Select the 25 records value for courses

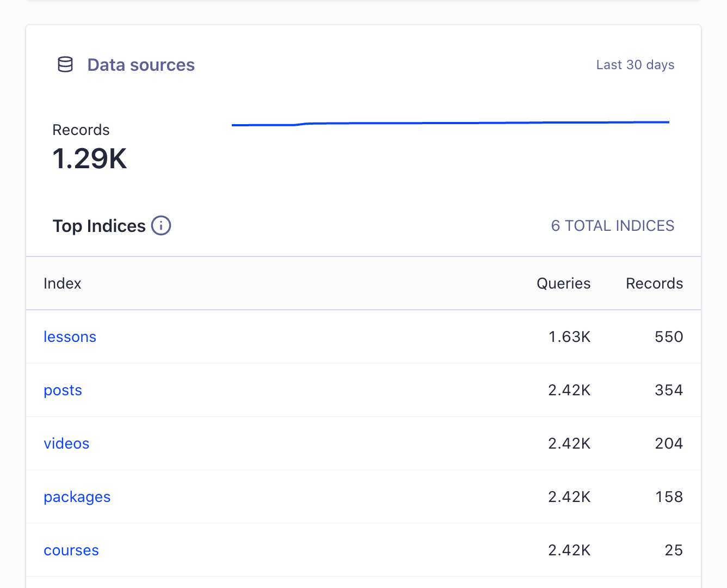click(674, 550)
